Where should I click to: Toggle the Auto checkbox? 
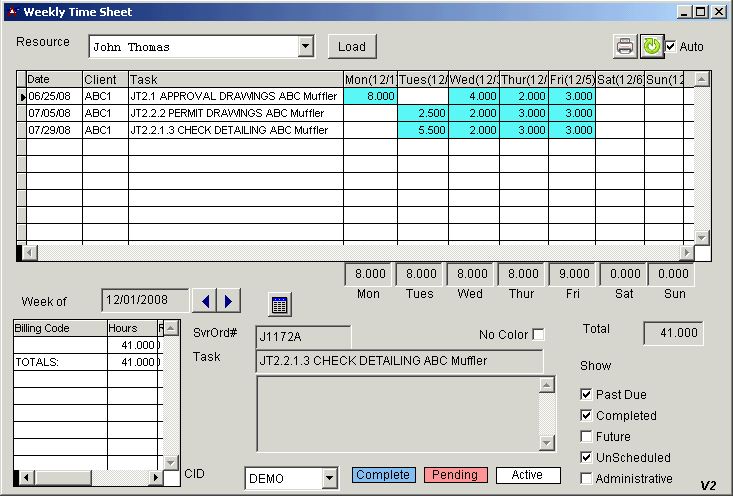pos(671,47)
